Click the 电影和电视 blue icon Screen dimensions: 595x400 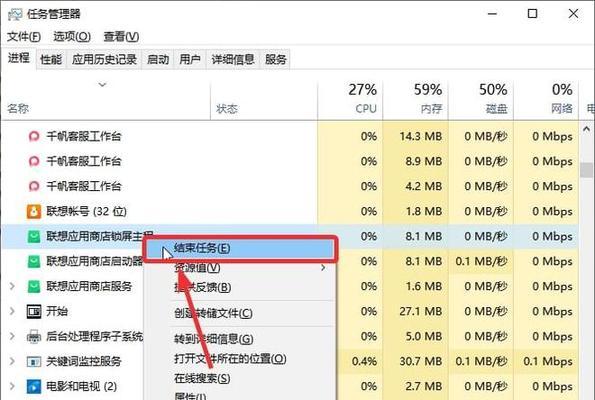[34, 386]
